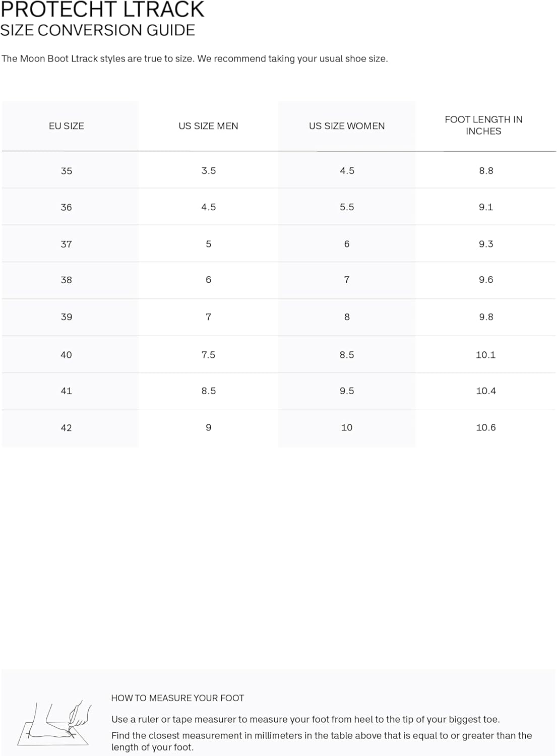
Task: Click EU size 40 cell
Action: [x=67, y=355]
